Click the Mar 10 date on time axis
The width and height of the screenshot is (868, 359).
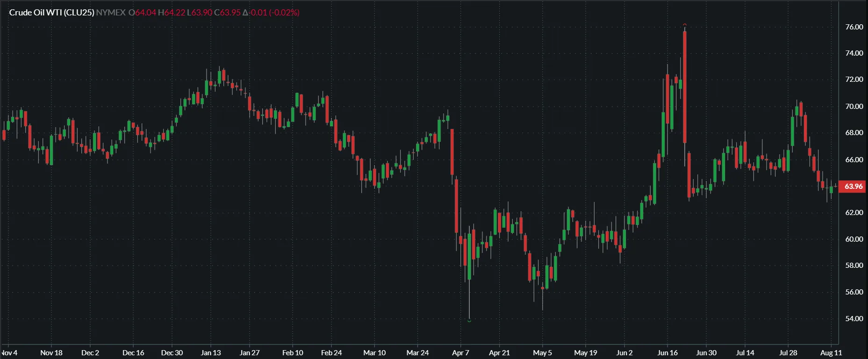coord(374,353)
